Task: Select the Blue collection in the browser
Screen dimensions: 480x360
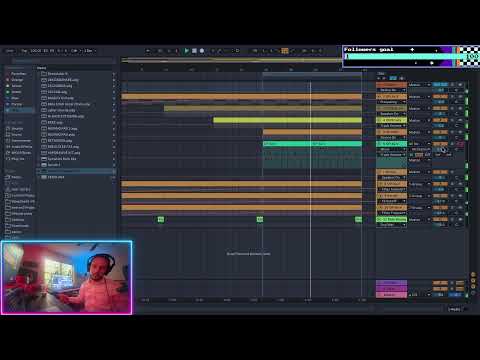Action: [x=16, y=98]
